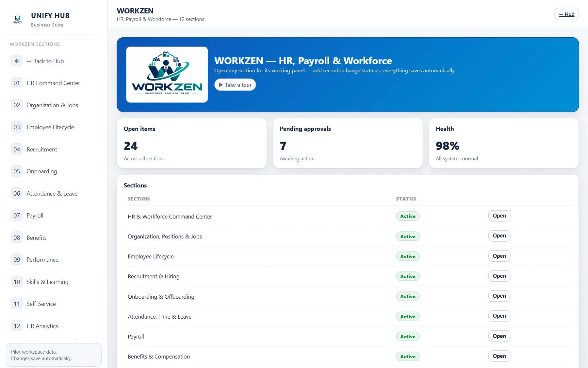Click Open for Onboarding & Offboarding
This screenshot has width=588, height=368.
[x=499, y=296]
